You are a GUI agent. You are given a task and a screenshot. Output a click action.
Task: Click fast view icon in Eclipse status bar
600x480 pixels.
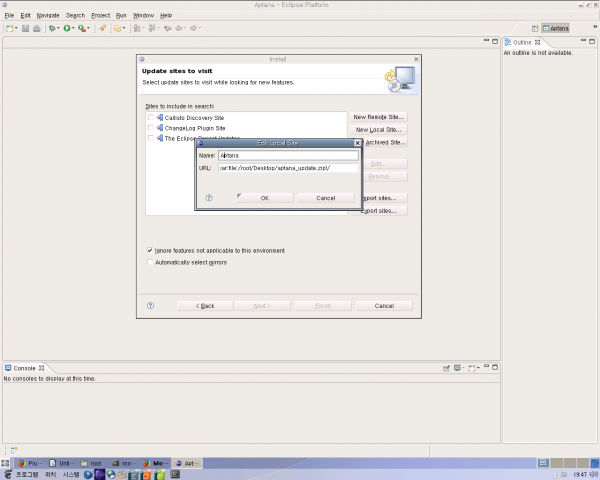click(14, 450)
